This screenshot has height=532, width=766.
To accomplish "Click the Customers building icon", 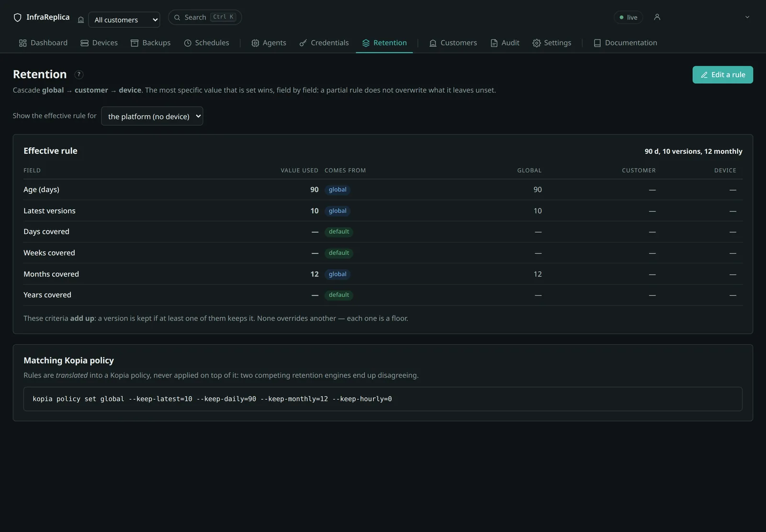I will (433, 43).
